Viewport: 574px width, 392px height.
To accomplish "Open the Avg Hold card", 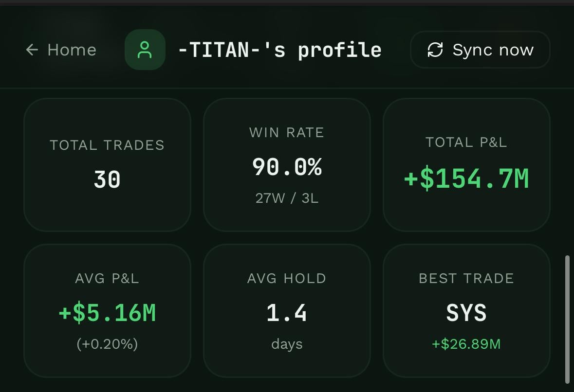I will (287, 310).
